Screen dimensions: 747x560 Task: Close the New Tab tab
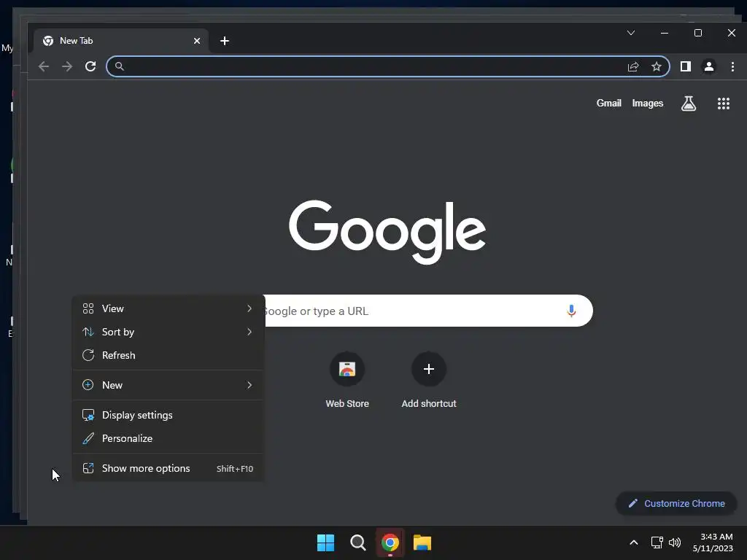pyautogui.click(x=197, y=41)
